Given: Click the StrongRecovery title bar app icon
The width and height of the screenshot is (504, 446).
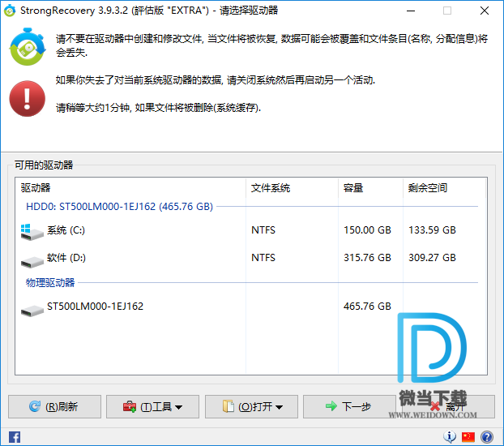Looking at the screenshot, I should (10, 11).
